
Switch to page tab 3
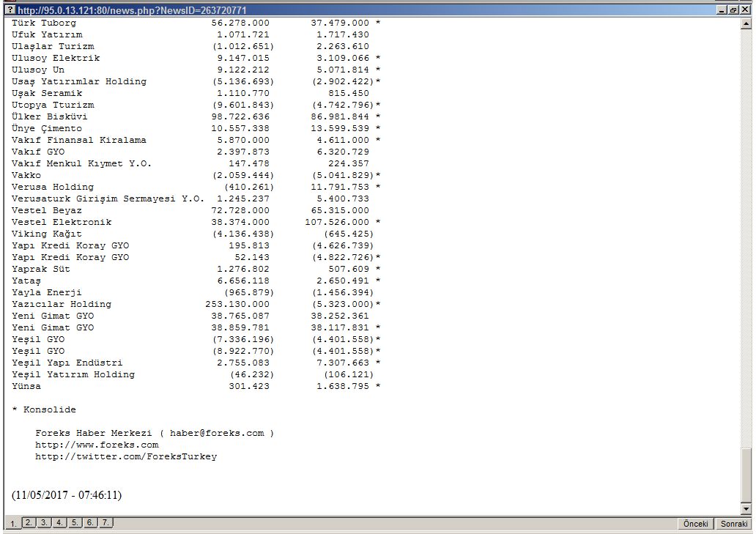click(x=44, y=522)
